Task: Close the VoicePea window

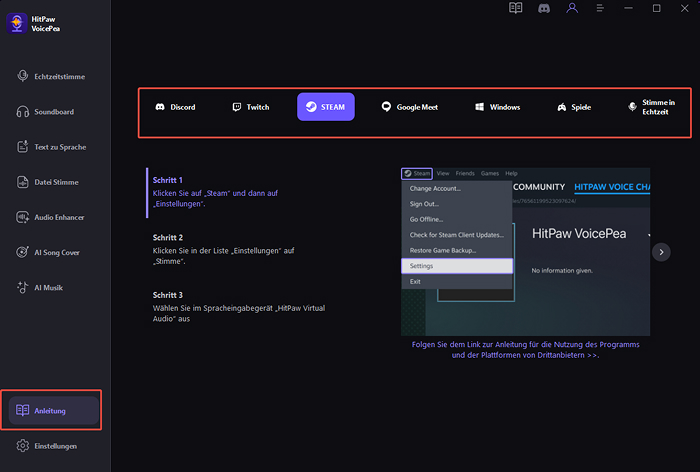Action: click(684, 8)
